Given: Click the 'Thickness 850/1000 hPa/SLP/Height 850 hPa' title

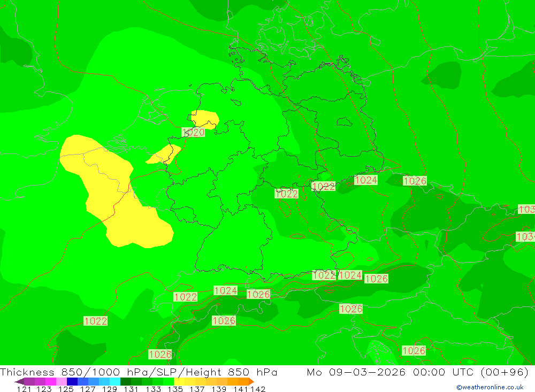Looking at the screenshot, I should (x=139, y=372).
